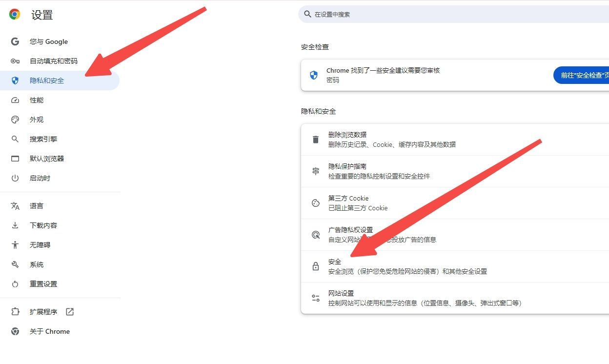
Task: Open 启动时 settings
Action: tap(60, 178)
